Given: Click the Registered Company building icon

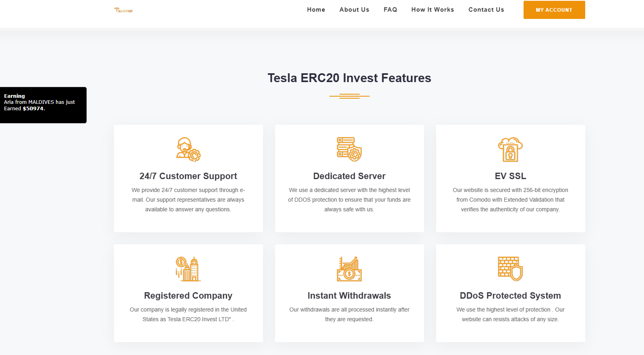Looking at the screenshot, I should tap(188, 269).
